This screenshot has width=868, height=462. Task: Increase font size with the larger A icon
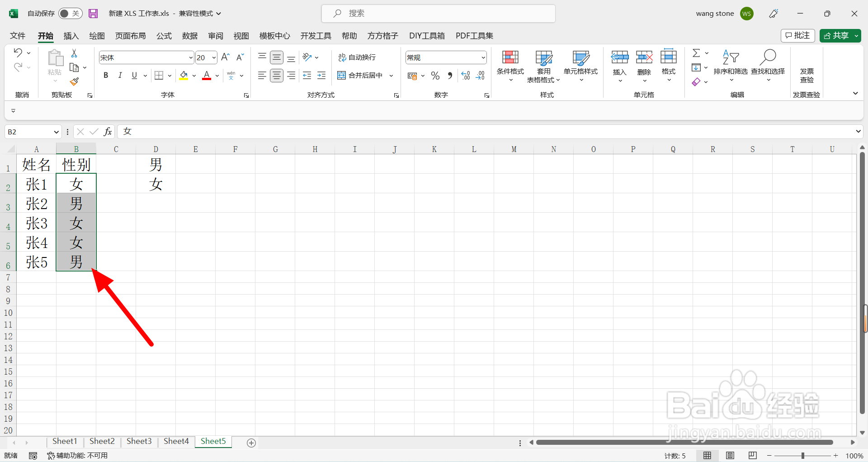[x=225, y=57]
